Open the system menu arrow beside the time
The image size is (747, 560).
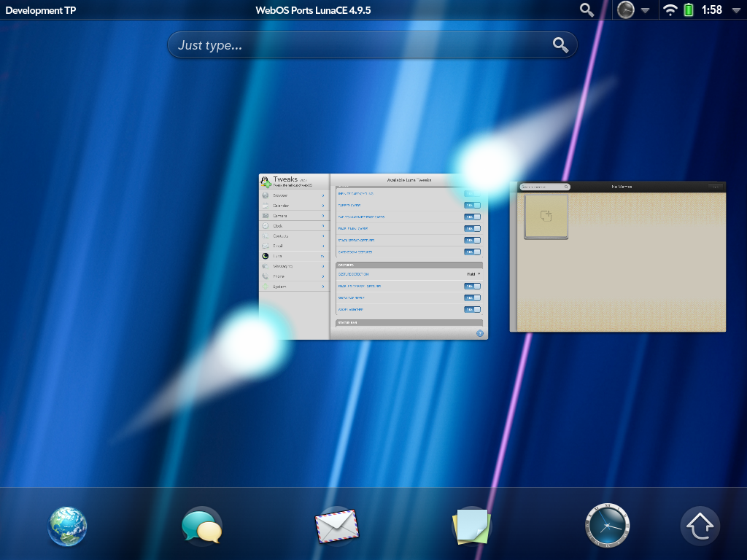pos(735,10)
